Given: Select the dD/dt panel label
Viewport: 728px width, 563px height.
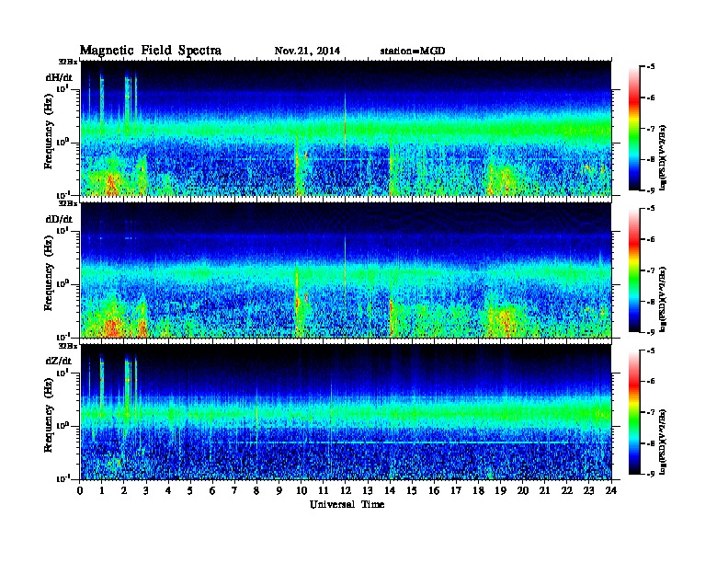Looking at the screenshot, I should (x=59, y=219).
